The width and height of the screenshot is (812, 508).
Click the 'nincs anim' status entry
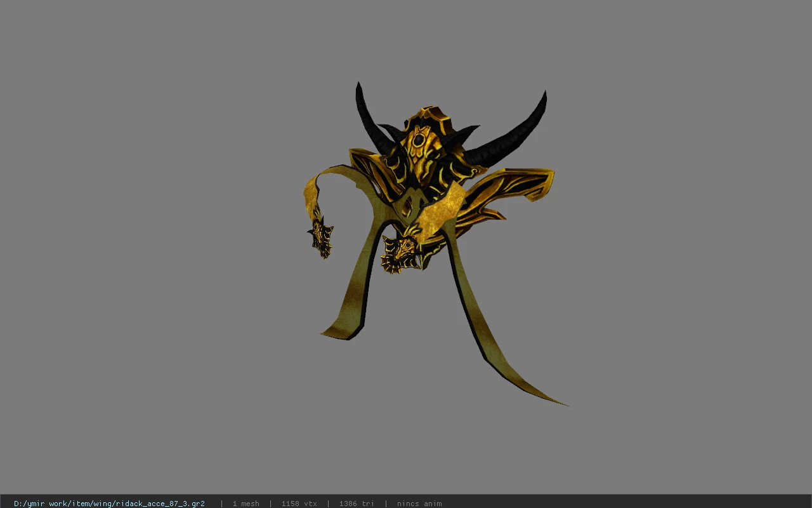coord(419,504)
